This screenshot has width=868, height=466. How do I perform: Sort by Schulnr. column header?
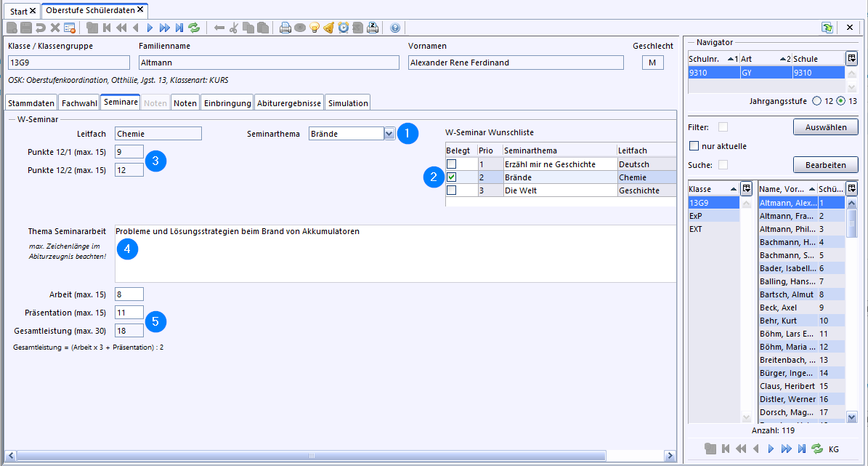coord(713,59)
